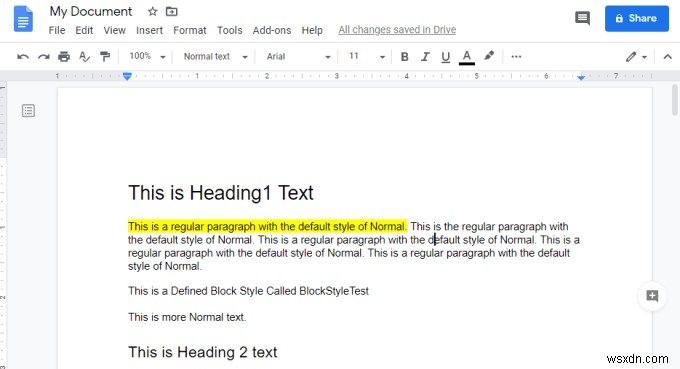Screen dimensions: 680x369
Task: Click the Share button
Action: 637,18
